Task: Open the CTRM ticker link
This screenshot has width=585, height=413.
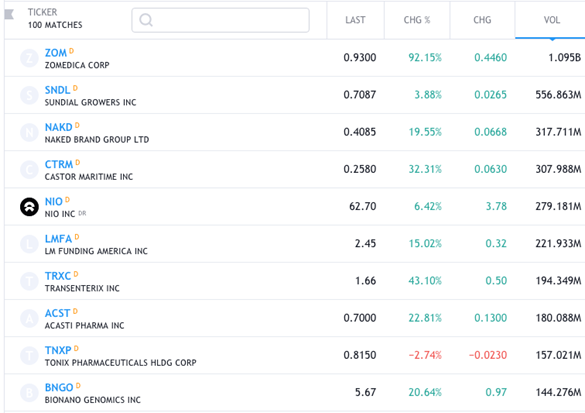Action: pyautogui.click(x=59, y=165)
